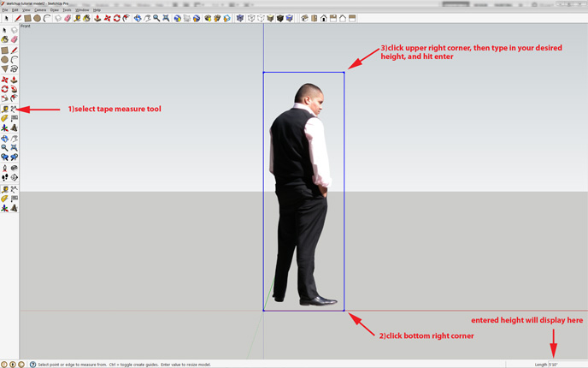Toggle X-Ray face style

240,18
